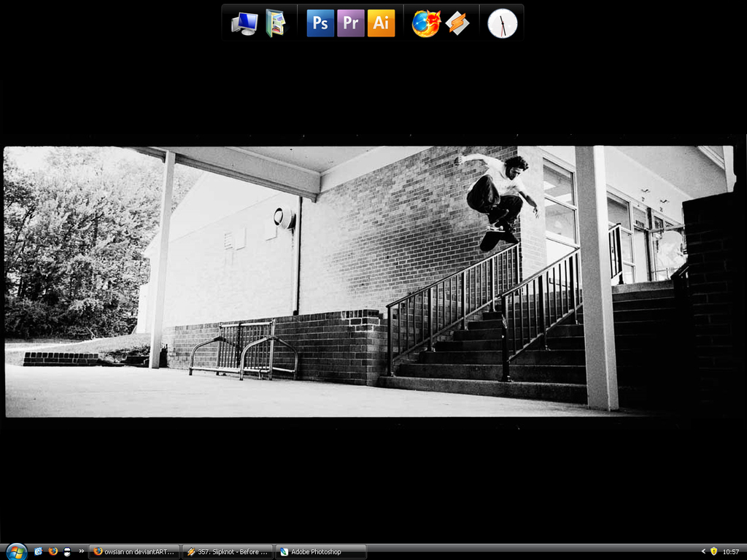The image size is (747, 560).
Task: Click the media player Quick Launch icon
Action: click(67, 552)
